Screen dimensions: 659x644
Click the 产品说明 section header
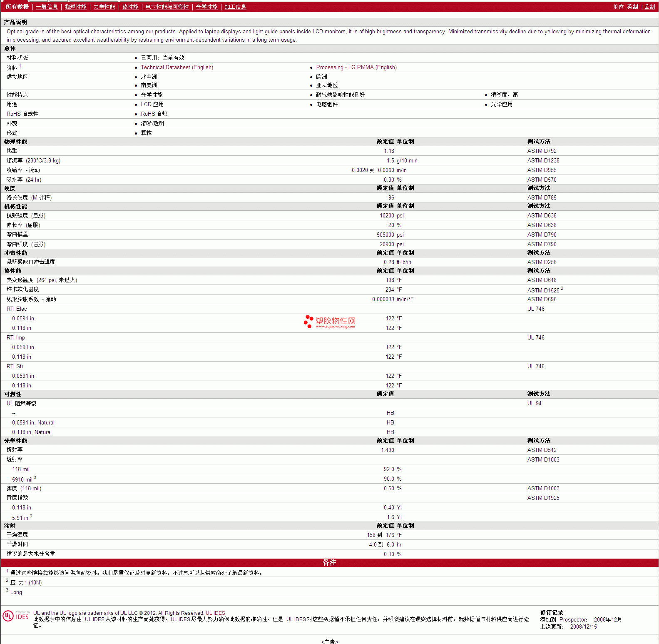click(16, 22)
